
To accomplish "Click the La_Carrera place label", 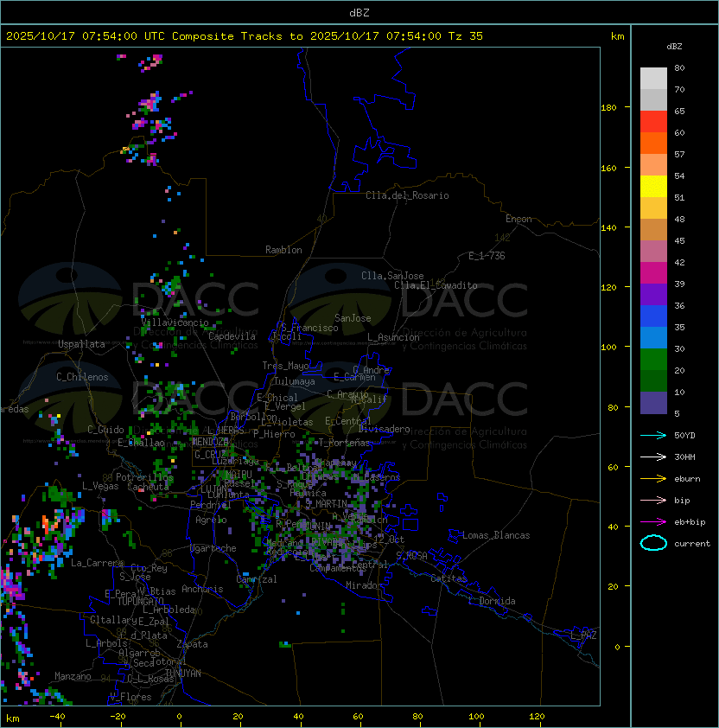I will point(98,563).
